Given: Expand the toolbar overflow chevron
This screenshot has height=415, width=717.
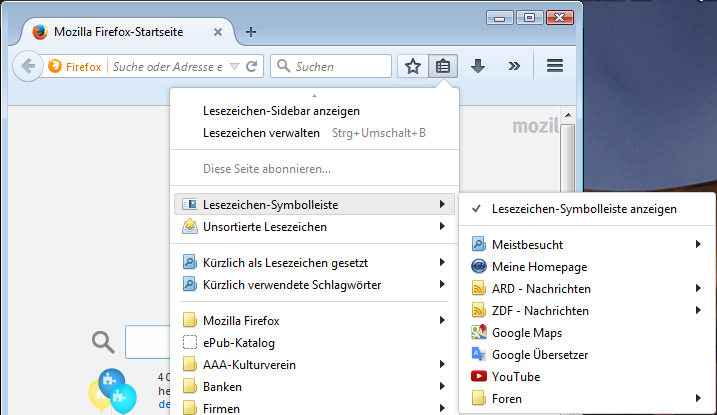Looking at the screenshot, I should pos(514,67).
